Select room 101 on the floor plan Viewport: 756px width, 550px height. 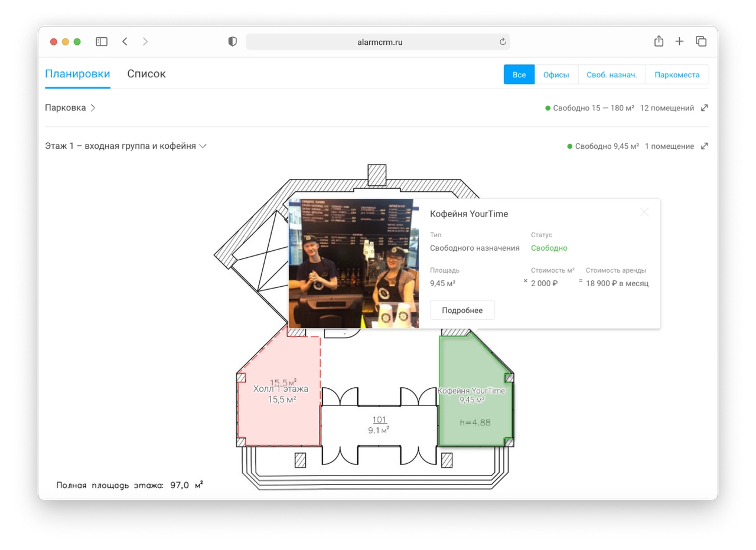pos(379,425)
